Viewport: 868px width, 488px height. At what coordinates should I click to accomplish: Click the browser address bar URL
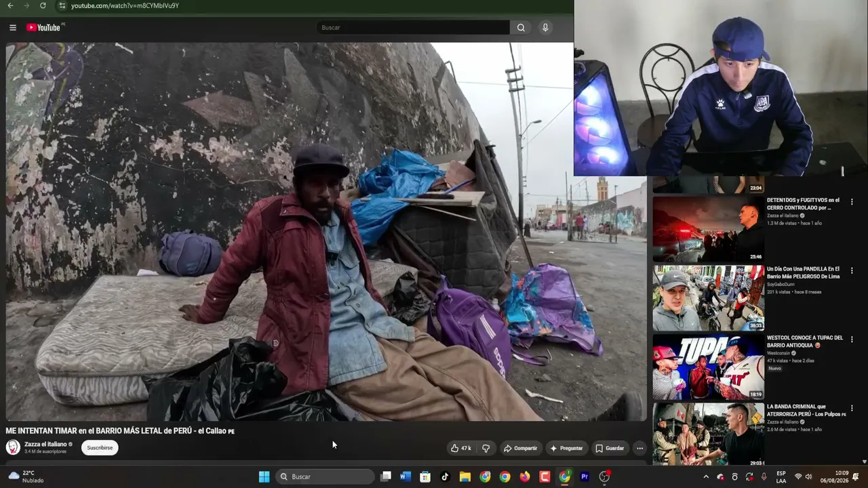tap(125, 5)
